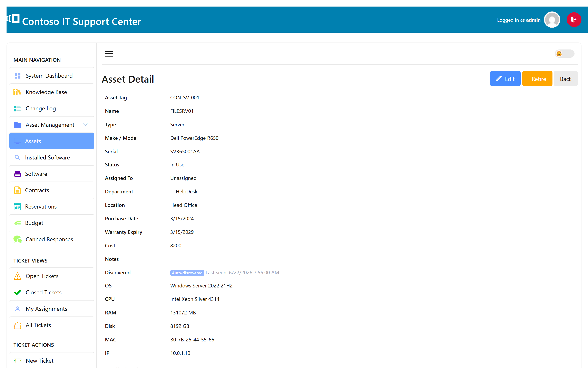Click the Contoso logo icon in header
The width and height of the screenshot is (588, 368).
click(13, 19)
